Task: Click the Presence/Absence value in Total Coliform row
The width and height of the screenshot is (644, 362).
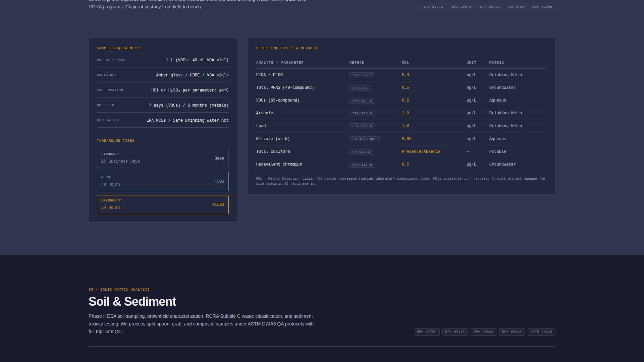Action: (x=421, y=152)
